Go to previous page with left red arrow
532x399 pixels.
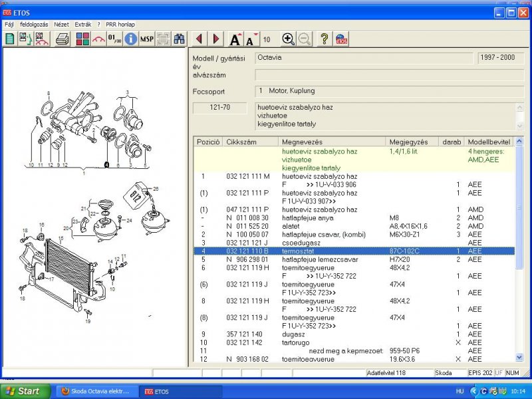tap(199, 39)
